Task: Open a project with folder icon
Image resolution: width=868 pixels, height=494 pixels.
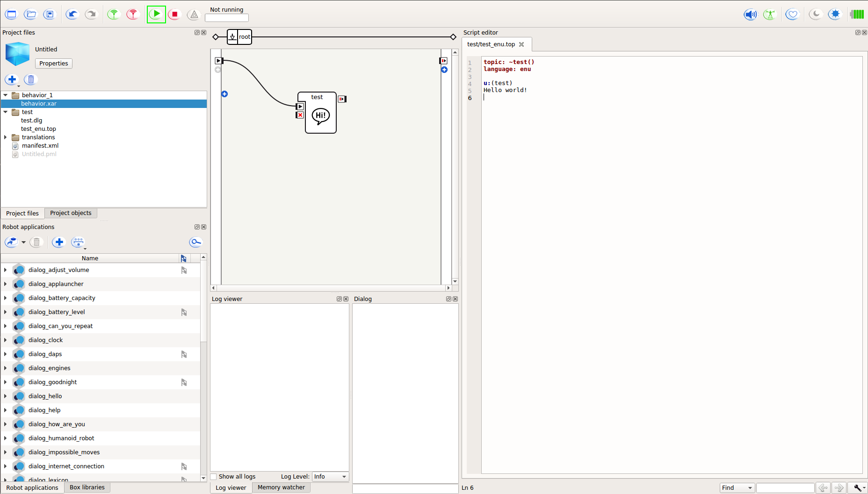Action: [x=31, y=14]
